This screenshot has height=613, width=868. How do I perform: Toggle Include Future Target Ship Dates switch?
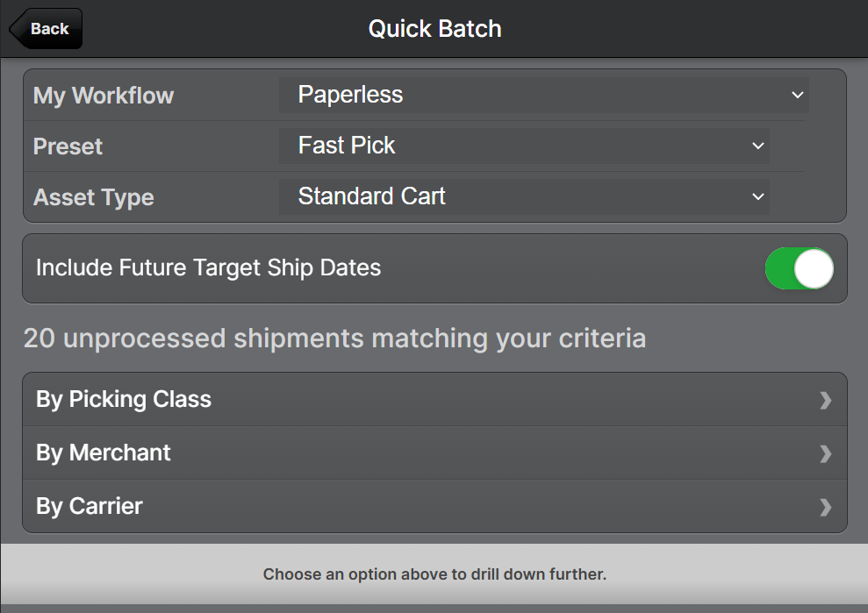pyautogui.click(x=799, y=268)
